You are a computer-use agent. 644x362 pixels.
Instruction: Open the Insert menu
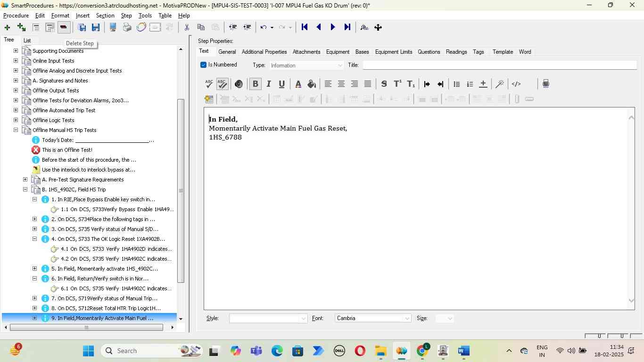coord(83,16)
